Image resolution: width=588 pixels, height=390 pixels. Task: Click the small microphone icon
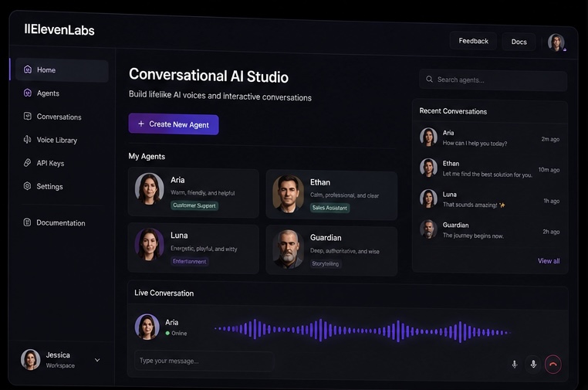pos(515,364)
